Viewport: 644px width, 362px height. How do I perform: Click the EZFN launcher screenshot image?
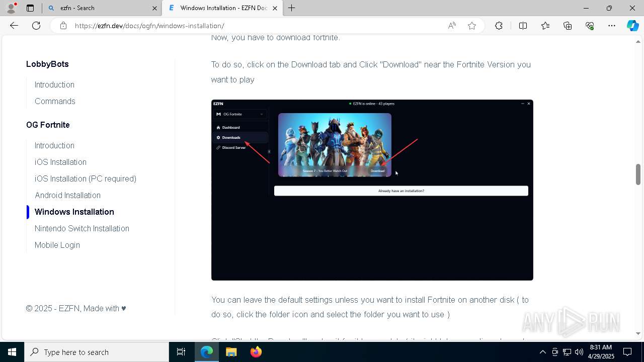[372, 190]
